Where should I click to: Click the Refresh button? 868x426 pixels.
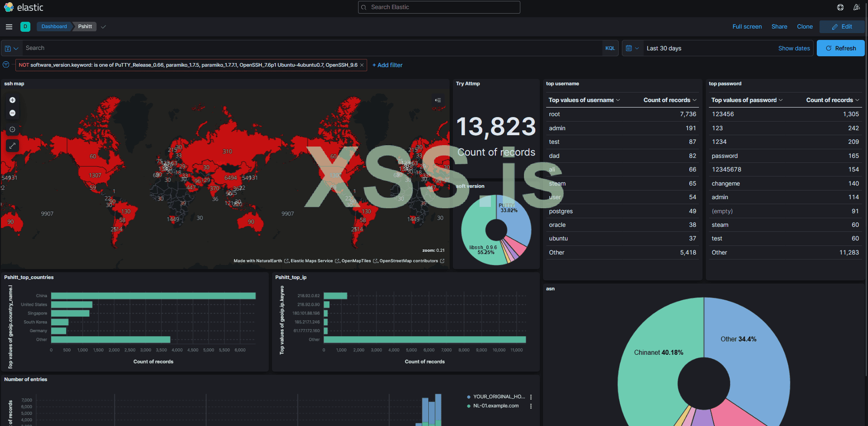[x=841, y=49]
